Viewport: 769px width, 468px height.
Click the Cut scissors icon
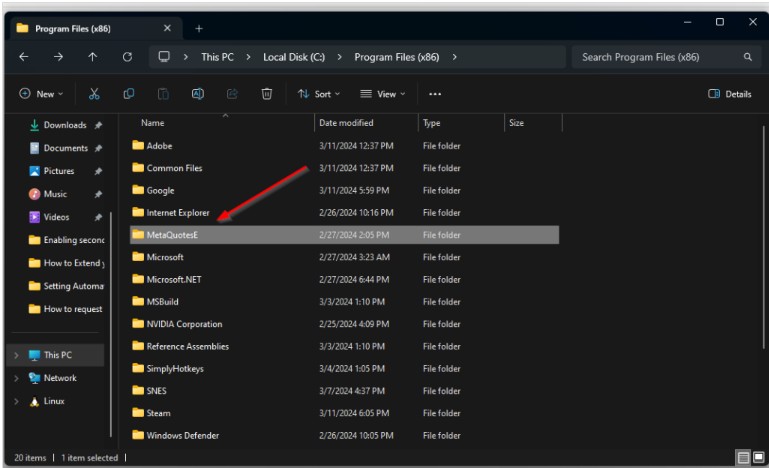(94, 94)
